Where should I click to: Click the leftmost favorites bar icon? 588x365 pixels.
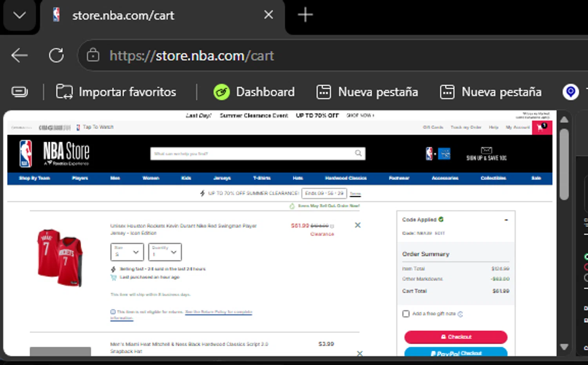pyautogui.click(x=19, y=92)
